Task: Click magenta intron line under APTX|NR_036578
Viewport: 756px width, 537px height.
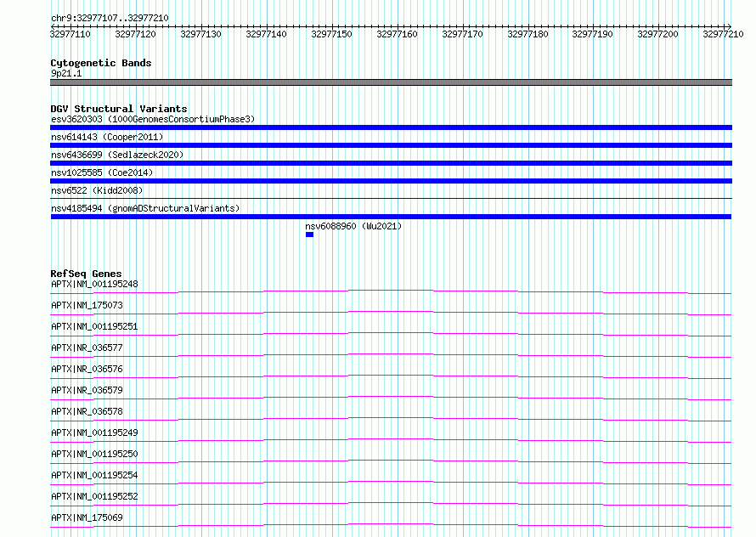Action: [x=391, y=418]
